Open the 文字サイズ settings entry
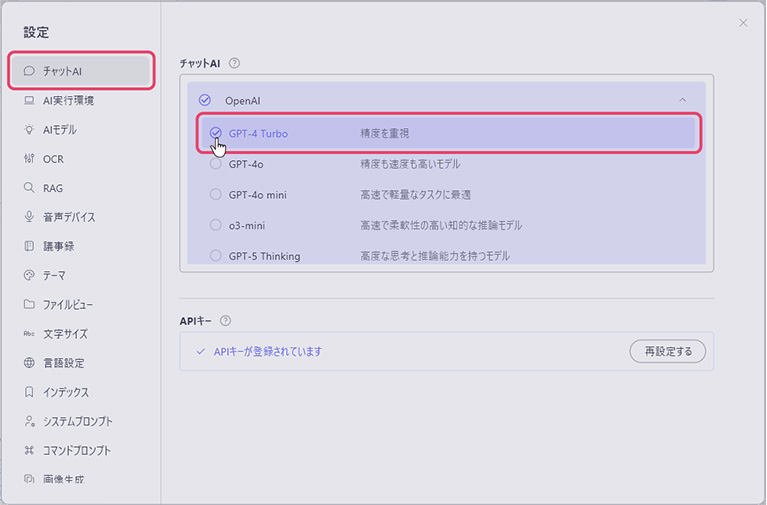 coord(65,334)
